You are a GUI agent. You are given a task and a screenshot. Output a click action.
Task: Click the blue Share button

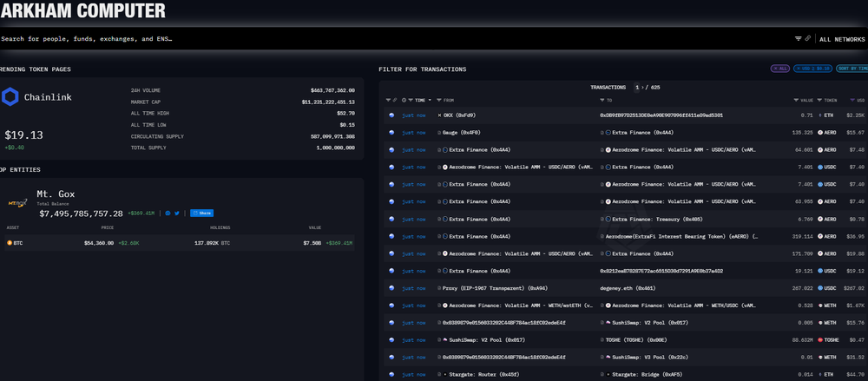[201, 213]
